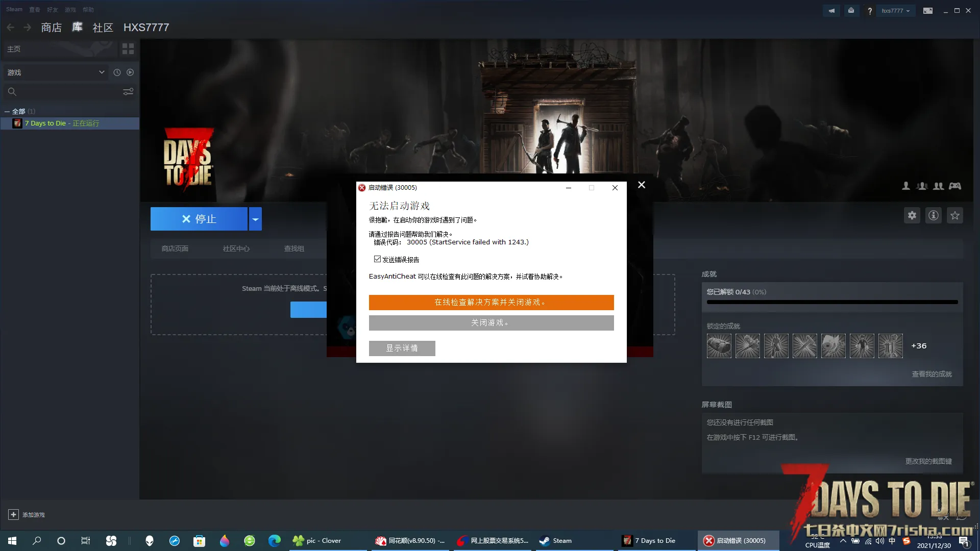This screenshot has height=551, width=980.
Task: Open Task View on taskbar
Action: click(x=86, y=541)
